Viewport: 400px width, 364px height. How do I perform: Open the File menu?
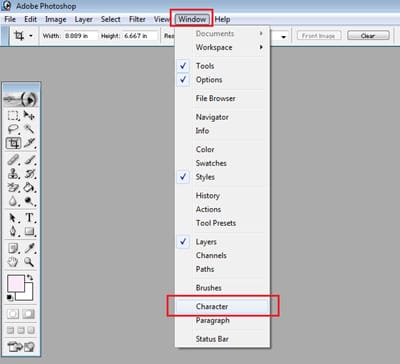10,19
